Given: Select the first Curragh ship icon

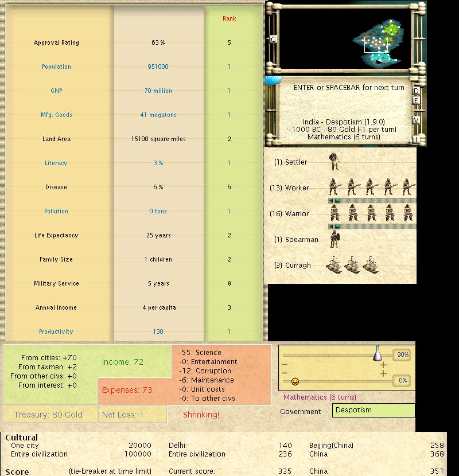Looking at the screenshot, I should pyautogui.click(x=334, y=265).
